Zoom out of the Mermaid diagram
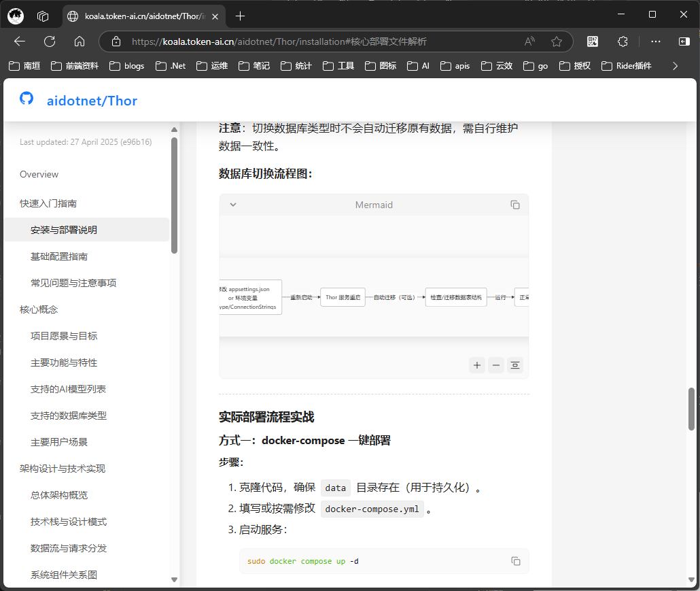The image size is (700, 591). tap(495, 365)
